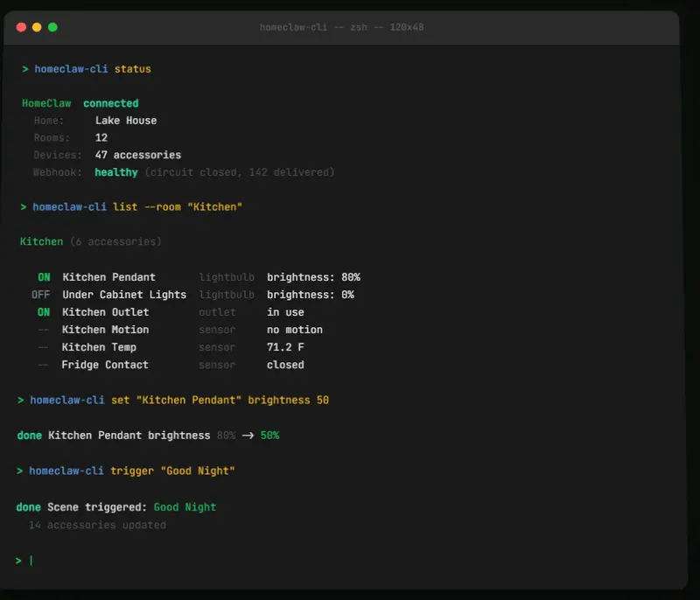Click the green "Kitchen" heading above the accessory list

point(41,241)
